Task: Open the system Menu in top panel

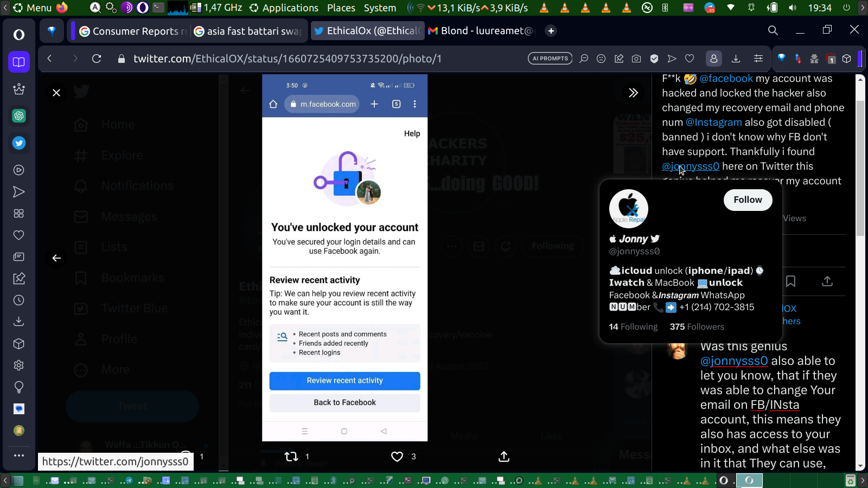Action: coord(33,8)
